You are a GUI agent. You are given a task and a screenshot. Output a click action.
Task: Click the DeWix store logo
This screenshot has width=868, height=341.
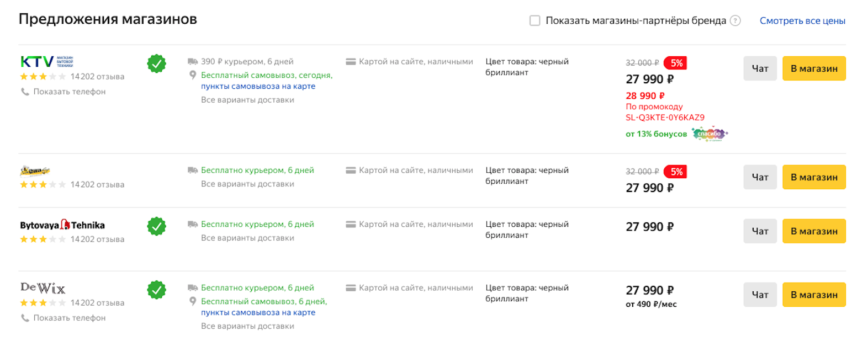(43, 288)
